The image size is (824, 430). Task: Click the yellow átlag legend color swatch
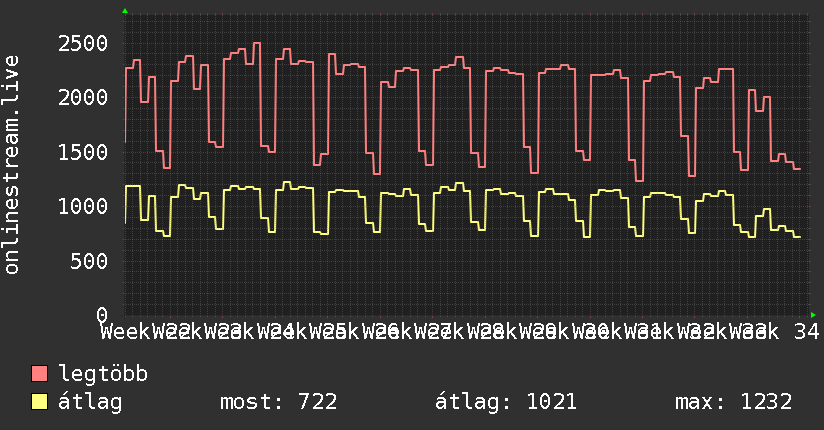39,402
